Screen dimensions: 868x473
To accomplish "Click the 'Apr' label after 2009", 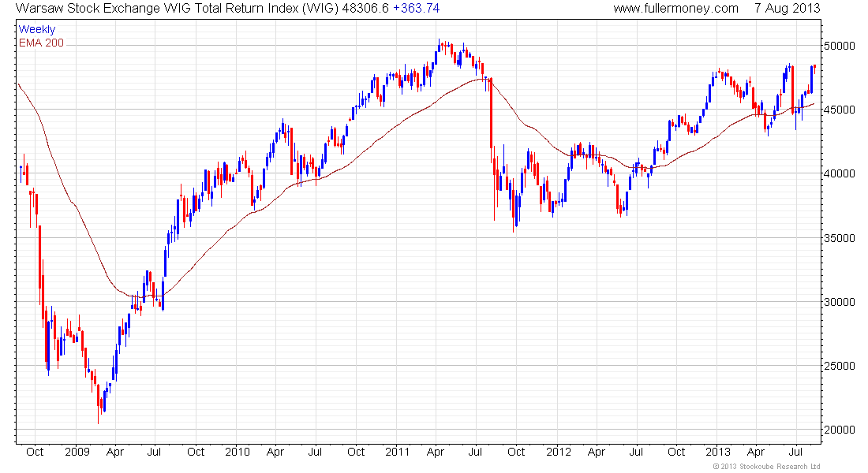I will [115, 453].
